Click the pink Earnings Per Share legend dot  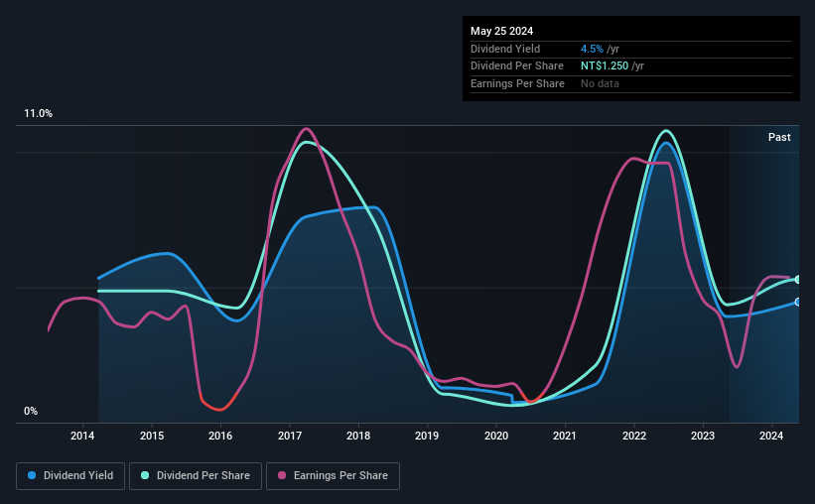(x=282, y=475)
